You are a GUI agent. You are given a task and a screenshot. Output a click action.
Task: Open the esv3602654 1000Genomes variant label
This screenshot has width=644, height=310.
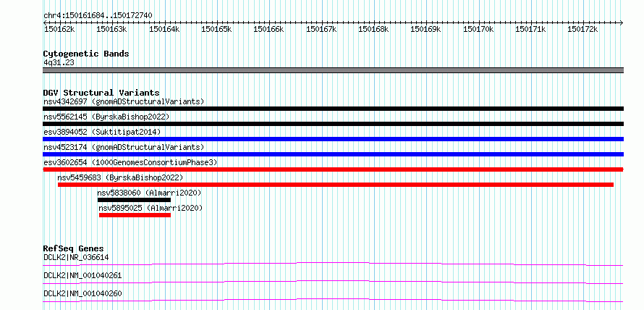tap(130, 162)
